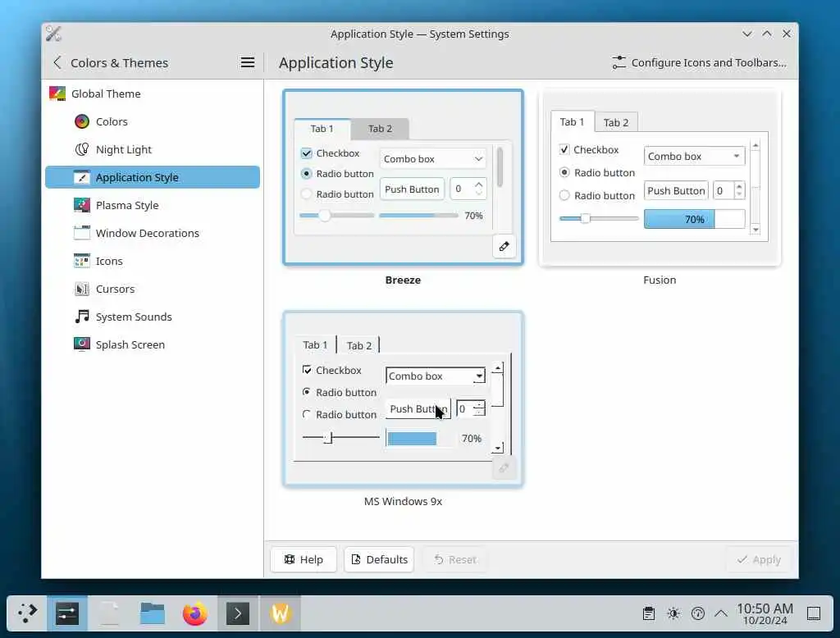Viewport: 840px width, 638px height.
Task: Open Configure Icons and Toolbars
Action: (x=699, y=62)
